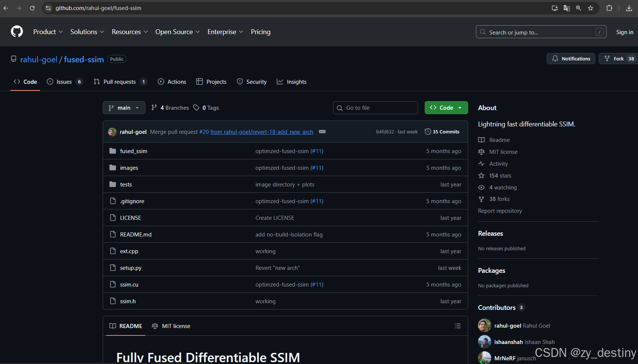Expand the Open Source menu
638x364 pixels.
178,32
